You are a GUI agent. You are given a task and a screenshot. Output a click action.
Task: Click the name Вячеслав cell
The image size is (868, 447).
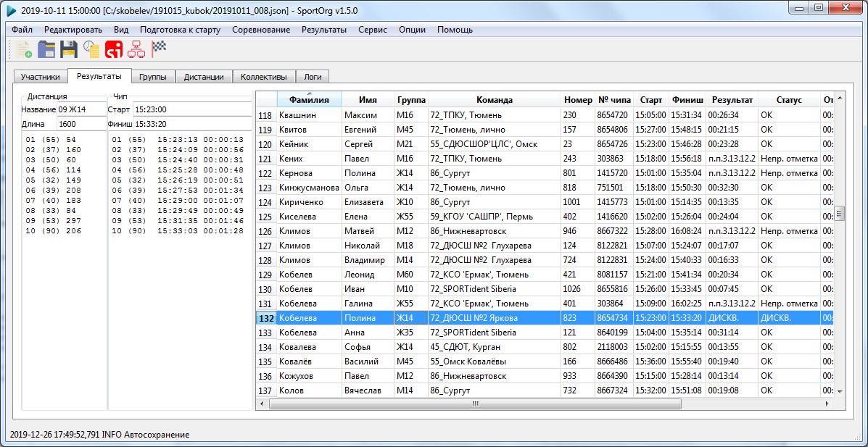[x=368, y=390]
